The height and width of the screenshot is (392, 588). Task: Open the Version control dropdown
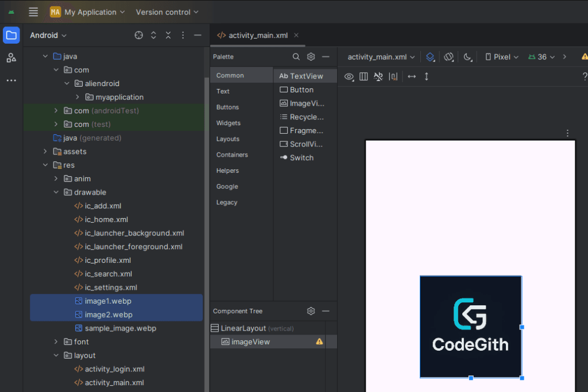[167, 12]
